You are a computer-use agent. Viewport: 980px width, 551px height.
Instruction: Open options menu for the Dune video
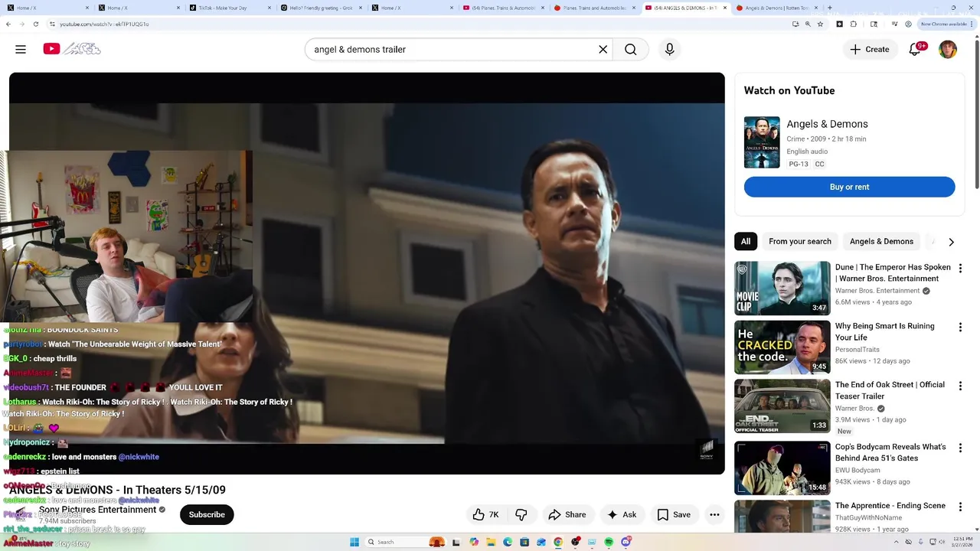click(960, 269)
